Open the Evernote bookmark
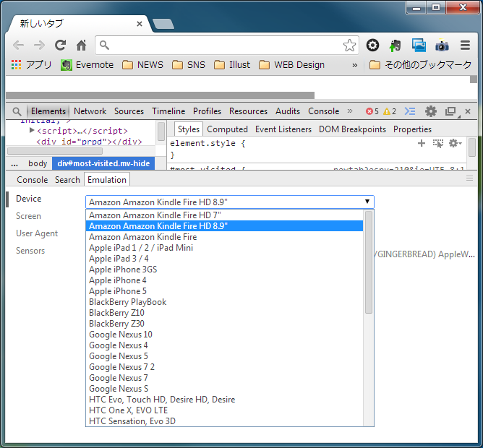Image resolution: width=483 pixels, height=448 pixels. (87, 64)
